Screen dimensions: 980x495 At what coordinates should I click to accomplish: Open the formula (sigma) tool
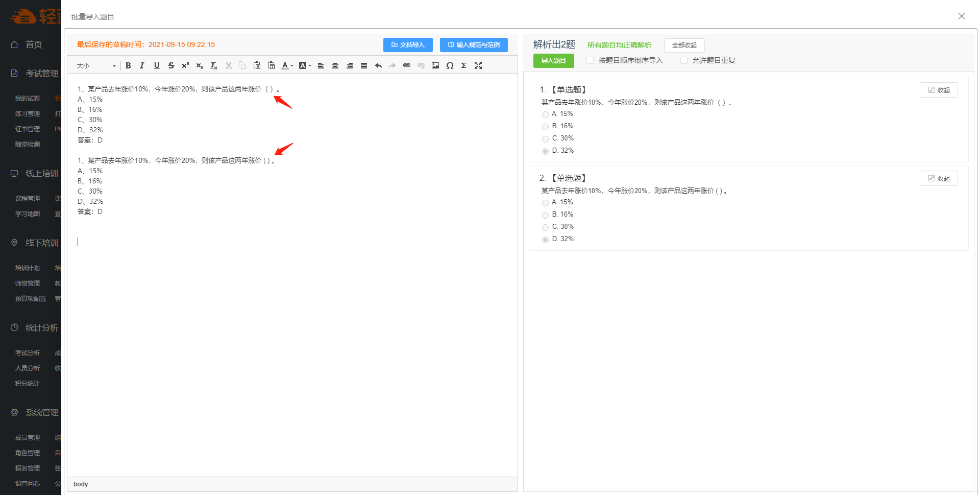464,65
